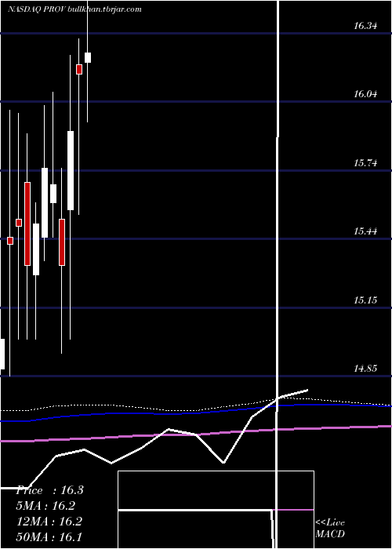This screenshot has width=392, height=549.
Task: Click the 15.44 price level label
Action: pyautogui.click(x=365, y=231)
